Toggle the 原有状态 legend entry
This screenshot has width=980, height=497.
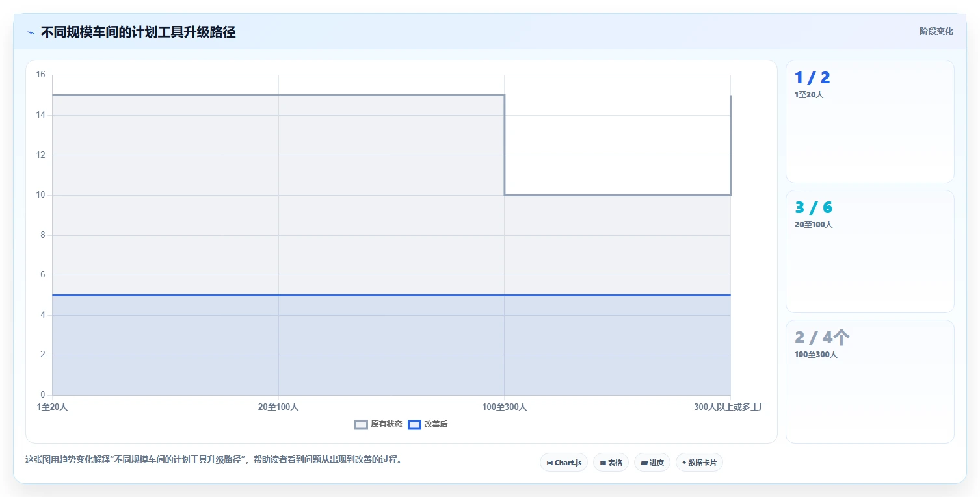tap(378, 424)
